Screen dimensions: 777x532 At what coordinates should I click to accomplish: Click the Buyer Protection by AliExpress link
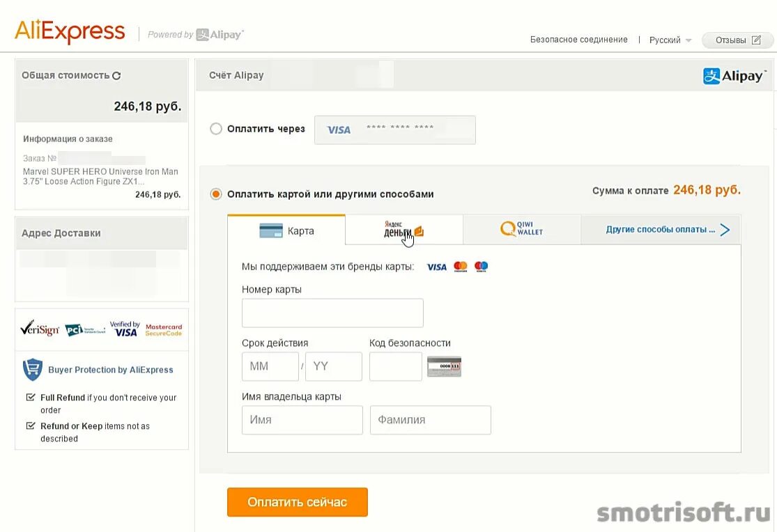coord(111,370)
